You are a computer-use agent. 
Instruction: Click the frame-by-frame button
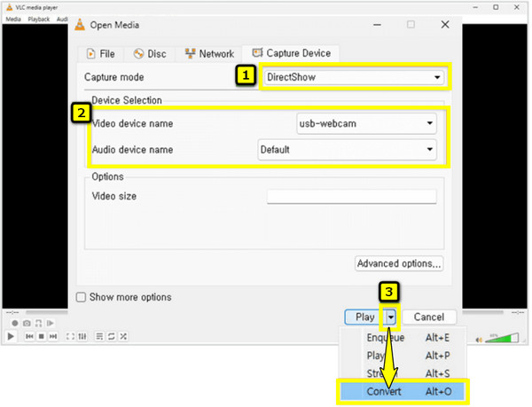pos(51,324)
